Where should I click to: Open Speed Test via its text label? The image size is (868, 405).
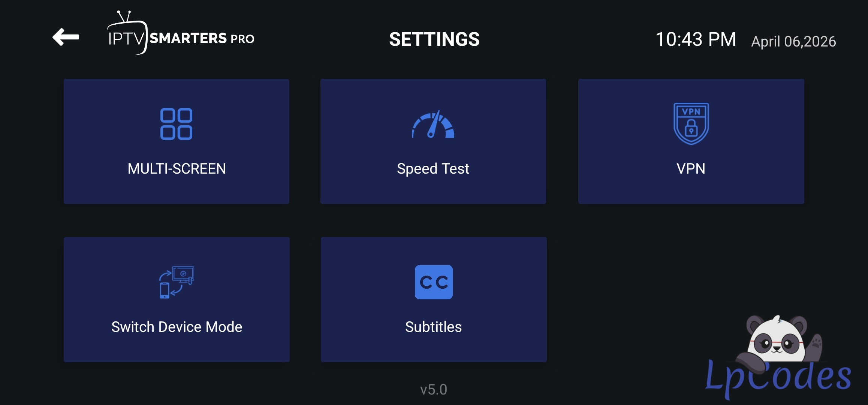[433, 169]
